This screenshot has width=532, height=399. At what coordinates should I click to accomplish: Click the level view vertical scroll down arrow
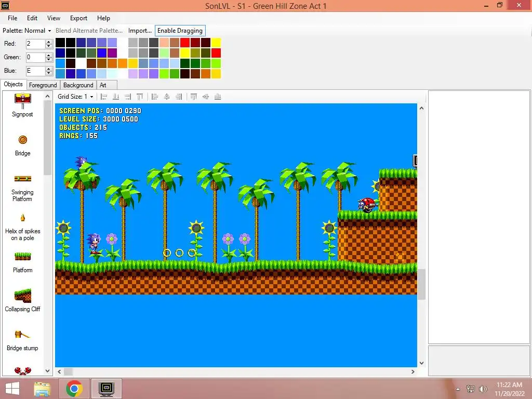coord(421,363)
